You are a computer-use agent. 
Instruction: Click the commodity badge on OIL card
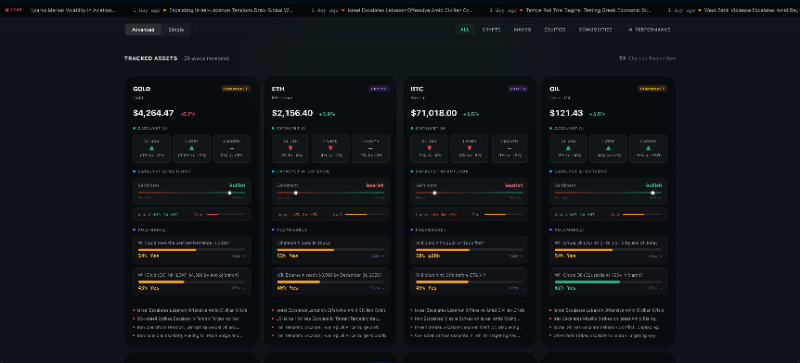coord(652,89)
